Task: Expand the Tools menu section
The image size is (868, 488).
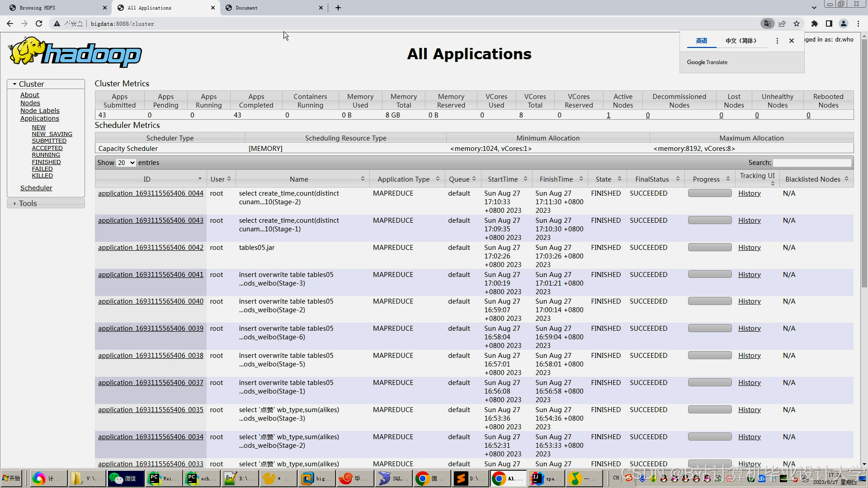Action: tap(28, 203)
